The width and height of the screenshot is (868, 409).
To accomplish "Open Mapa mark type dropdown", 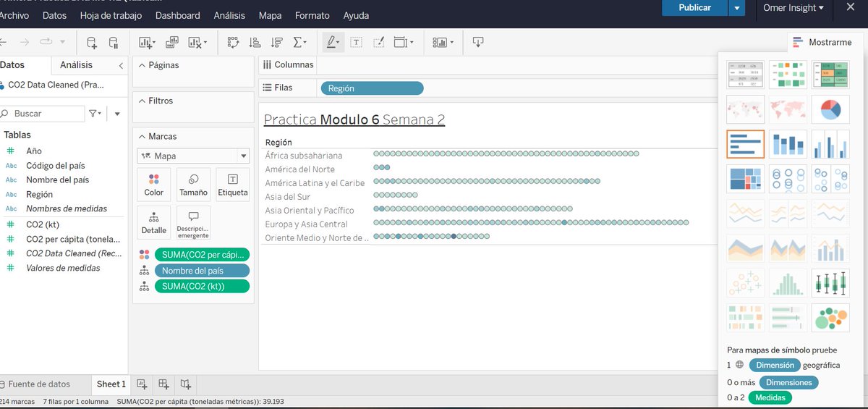I will coord(193,156).
